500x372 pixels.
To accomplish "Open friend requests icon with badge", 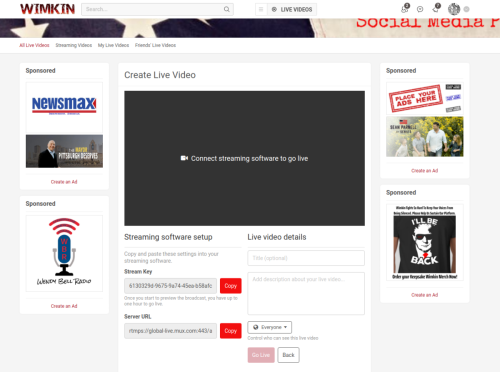I will point(405,9).
